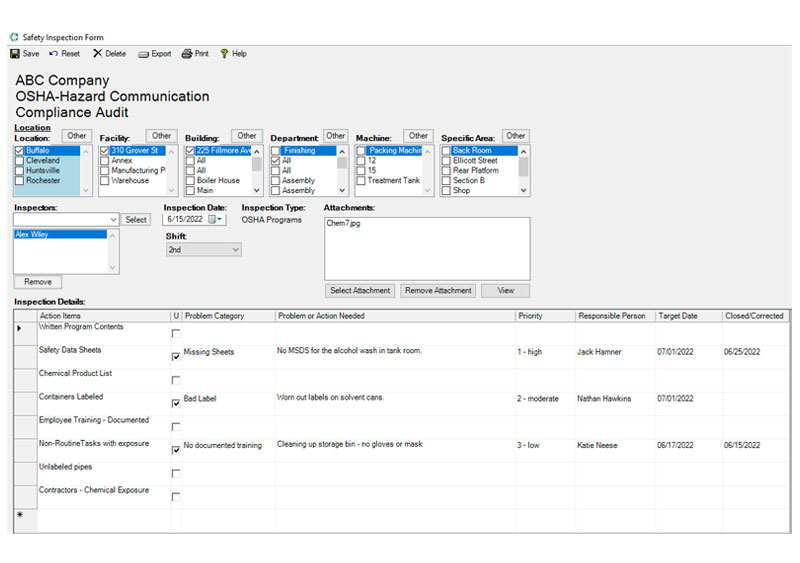Click the Select inspector button
This screenshot has width=800, height=563.
[x=136, y=219]
